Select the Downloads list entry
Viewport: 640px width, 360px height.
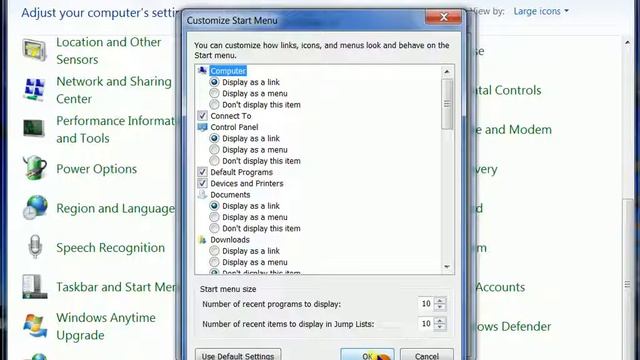[230, 240]
